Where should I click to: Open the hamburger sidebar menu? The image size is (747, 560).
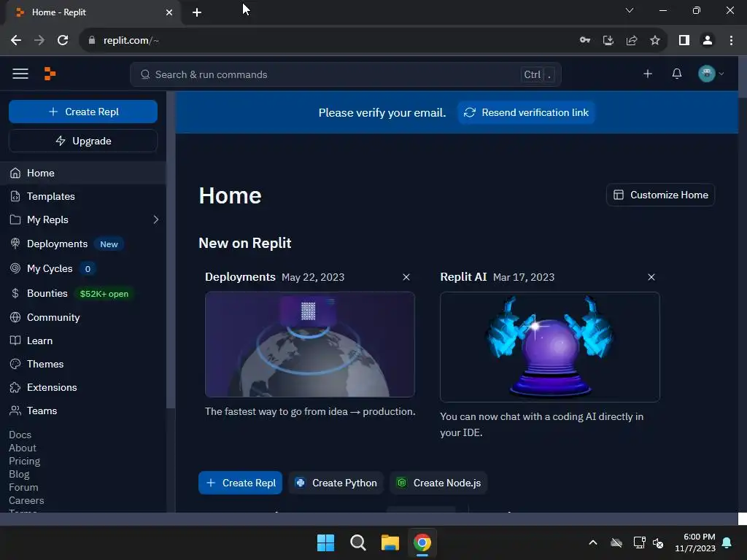(x=20, y=74)
